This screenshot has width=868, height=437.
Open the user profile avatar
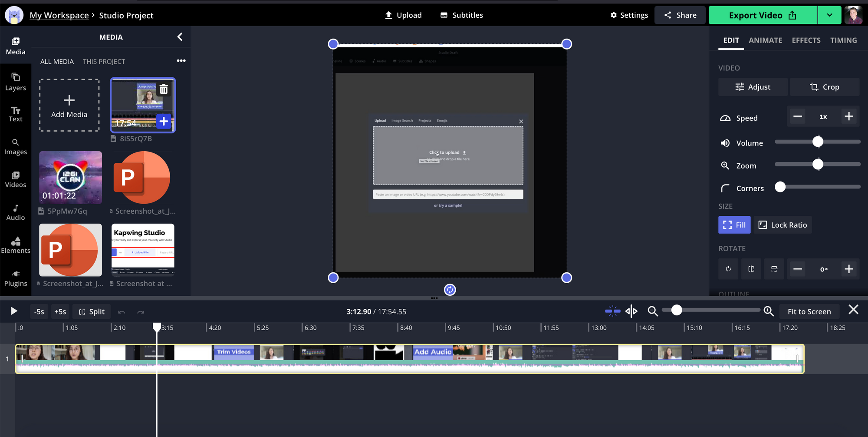pos(853,15)
